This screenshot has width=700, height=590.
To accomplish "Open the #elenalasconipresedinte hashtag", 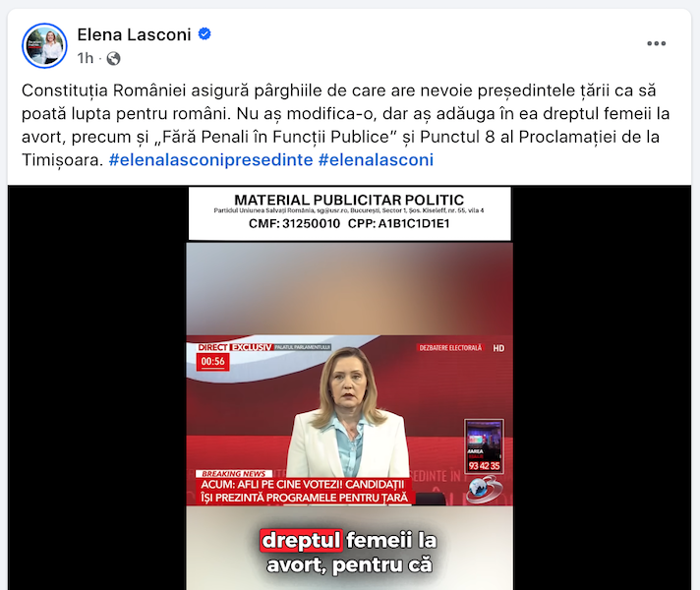I will coord(210,160).
